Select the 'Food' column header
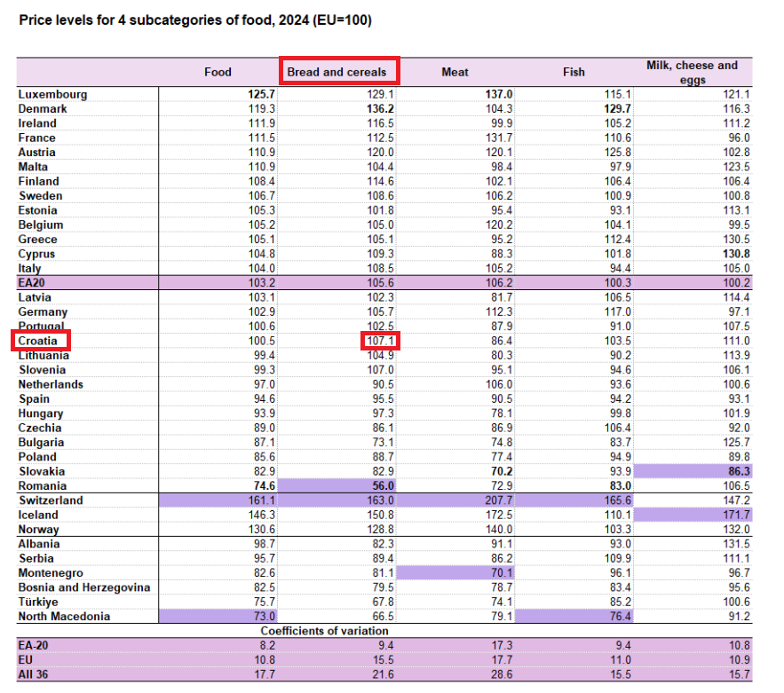Image resolution: width=784 pixels, height=693 pixels. pyautogui.click(x=218, y=72)
